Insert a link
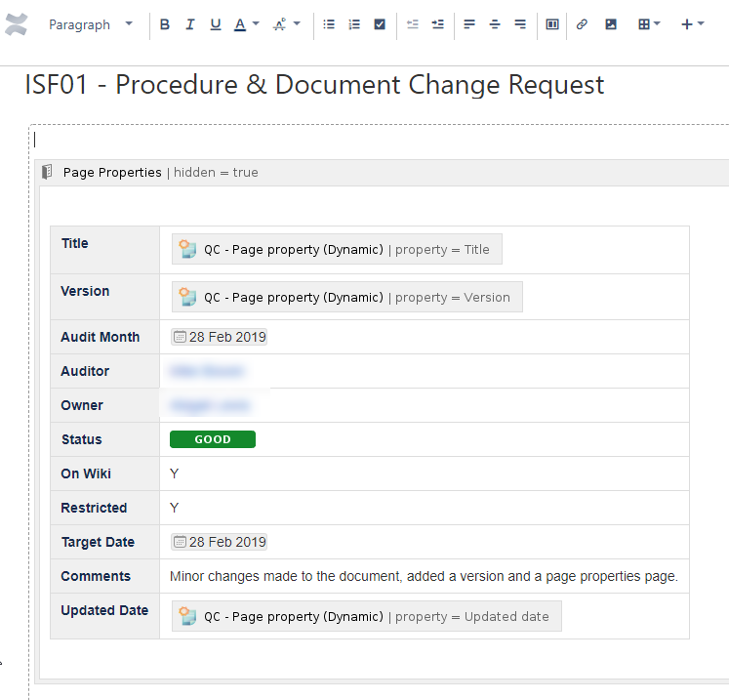Image resolution: width=729 pixels, height=700 pixels. tap(582, 24)
